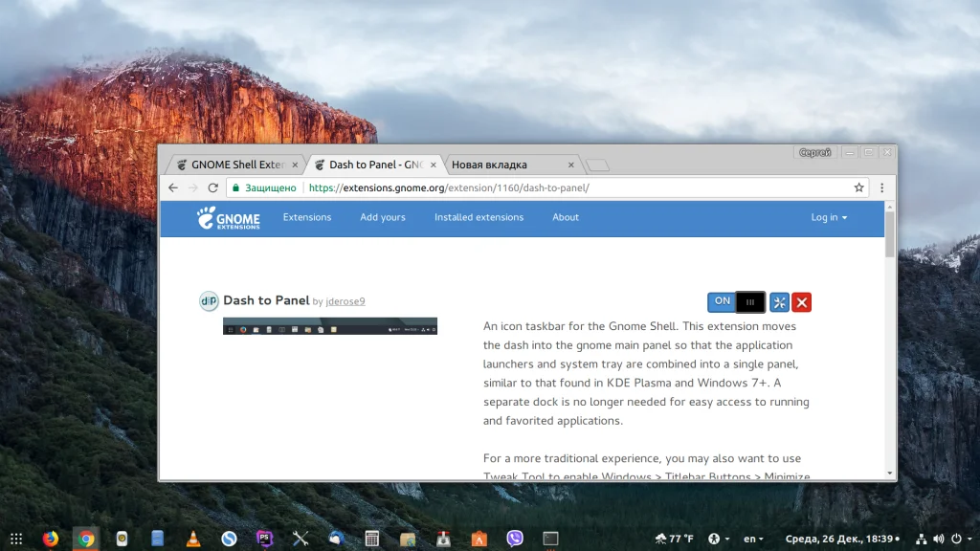This screenshot has width=980, height=551.
Task: Uninstall extension with the red X button
Action: coord(802,302)
